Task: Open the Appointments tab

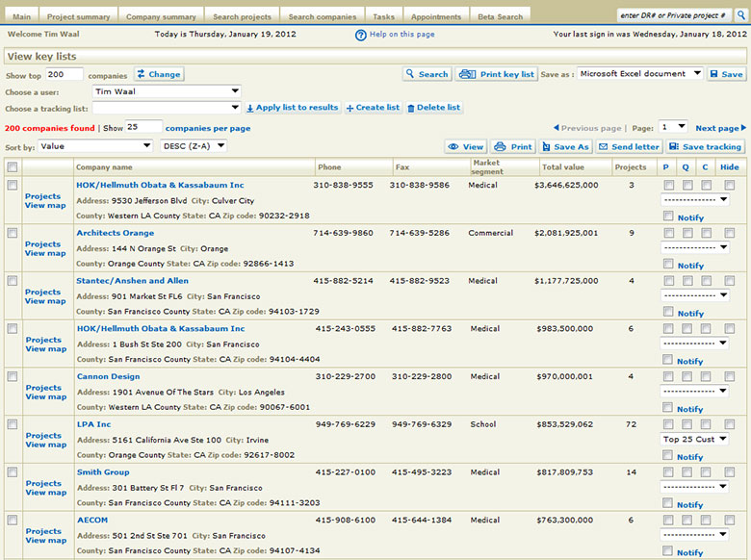Action: click(436, 16)
